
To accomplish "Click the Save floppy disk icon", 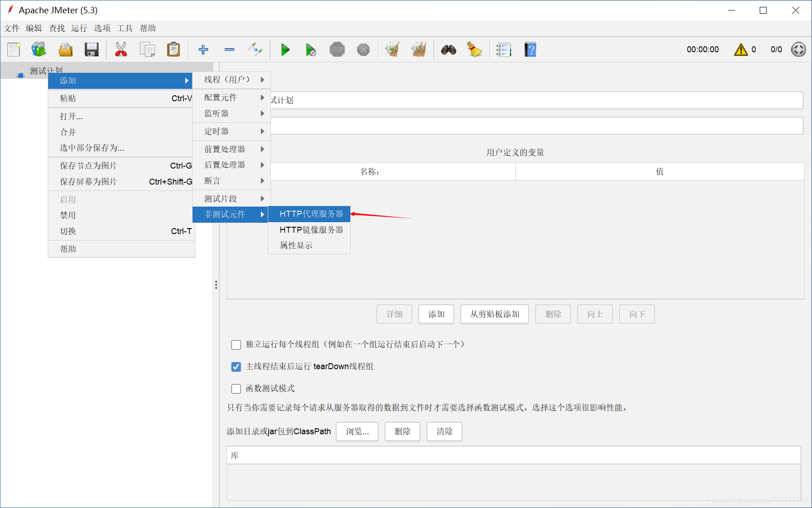I will pyautogui.click(x=92, y=49).
